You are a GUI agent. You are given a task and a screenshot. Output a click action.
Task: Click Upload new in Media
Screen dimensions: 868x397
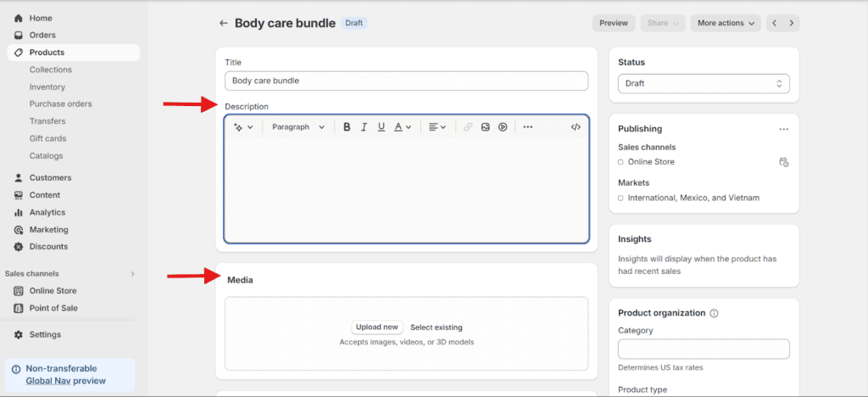tap(377, 327)
